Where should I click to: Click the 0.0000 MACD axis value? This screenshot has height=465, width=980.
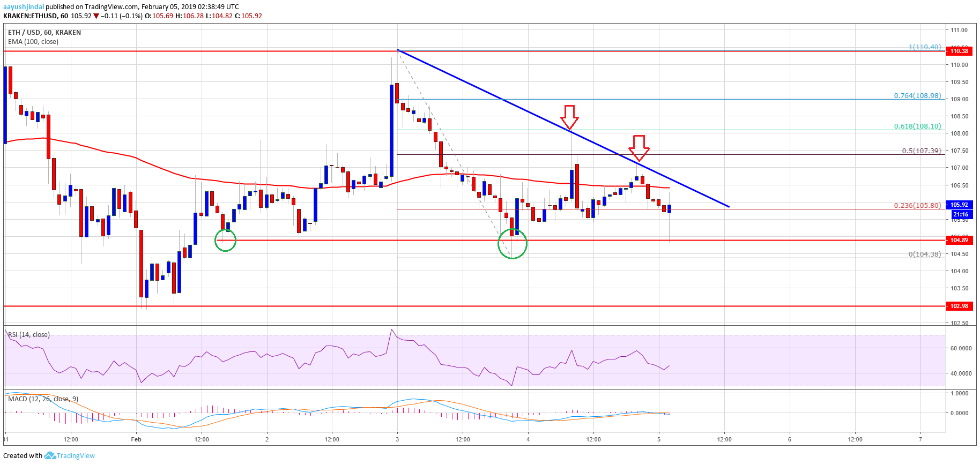(960, 413)
